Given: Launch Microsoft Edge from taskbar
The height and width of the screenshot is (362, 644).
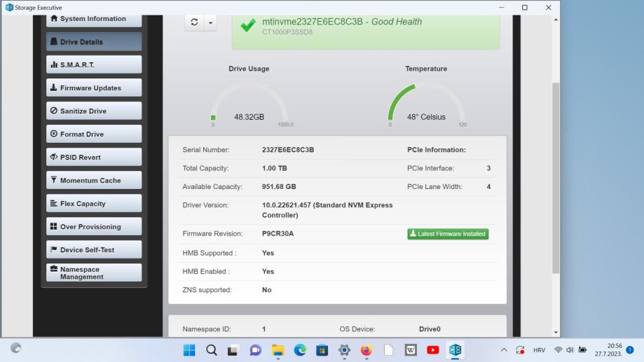Looking at the screenshot, I should 300,350.
